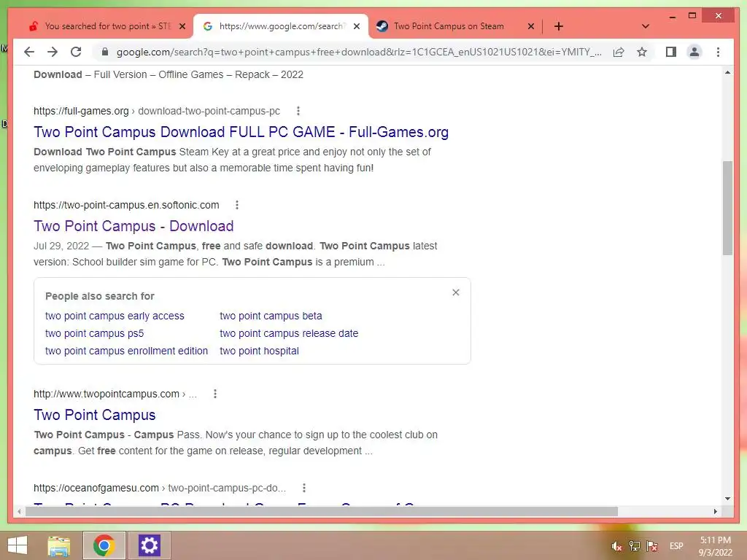Search 'two point campus ps5'
The width and height of the screenshot is (747, 560).
point(94,333)
